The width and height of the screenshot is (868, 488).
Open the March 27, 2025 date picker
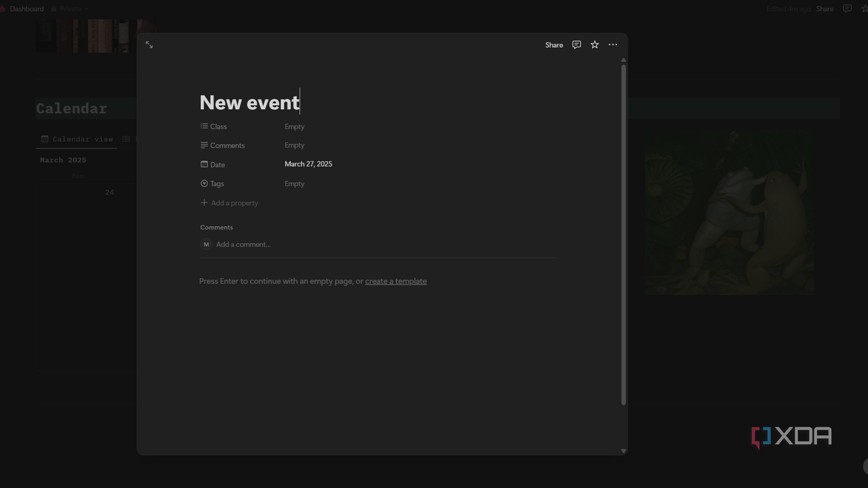[308, 164]
